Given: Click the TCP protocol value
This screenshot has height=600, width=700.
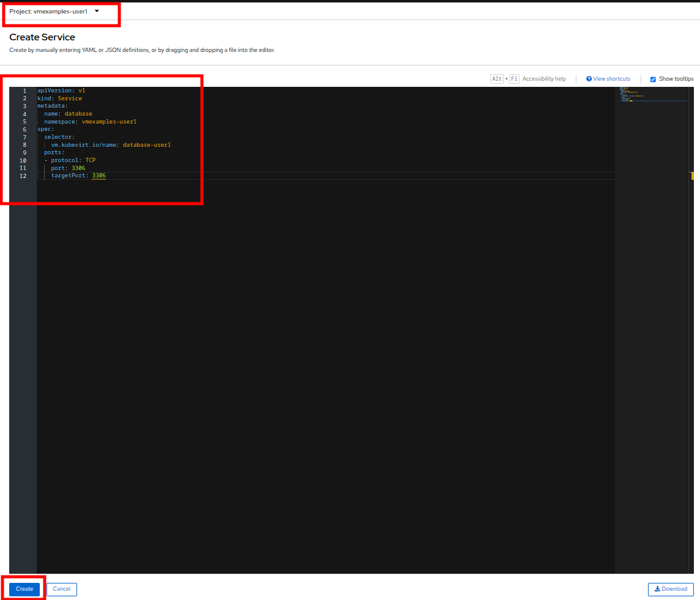Looking at the screenshot, I should 90,160.
